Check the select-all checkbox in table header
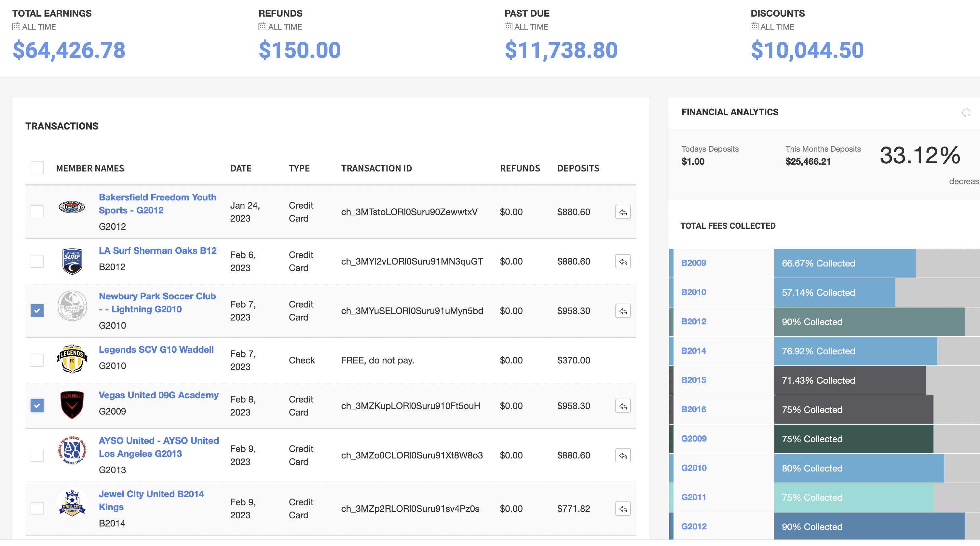The height and width of the screenshot is (546, 980). (x=37, y=168)
